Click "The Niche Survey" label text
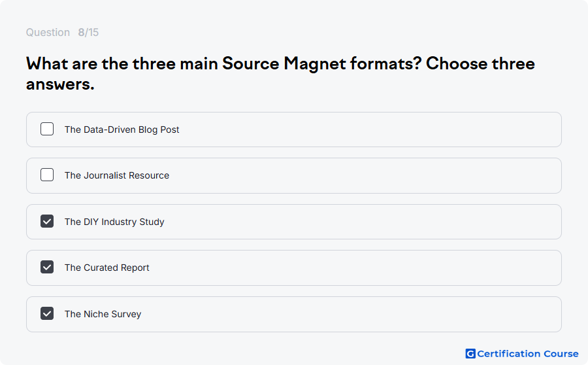This screenshot has width=588, height=365. [x=103, y=314]
